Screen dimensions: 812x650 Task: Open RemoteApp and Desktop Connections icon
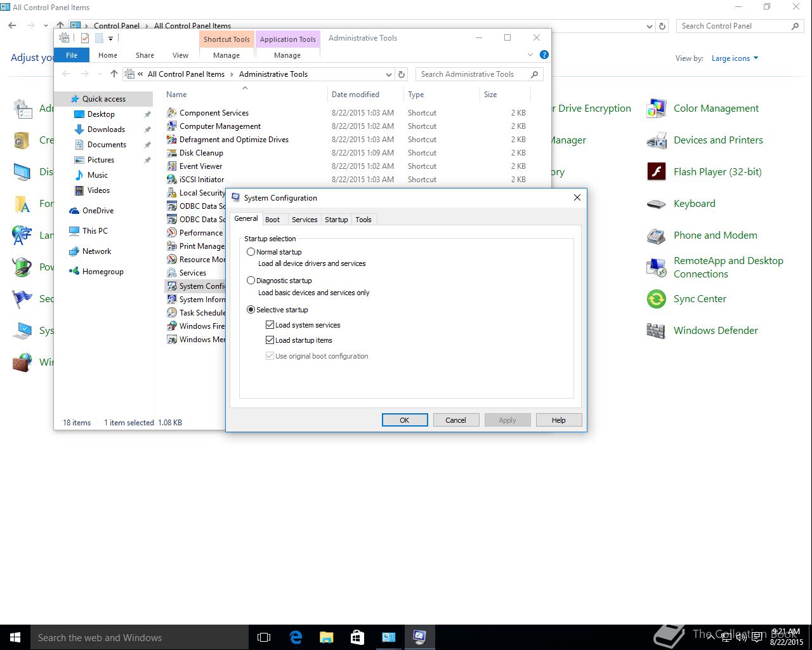tap(656, 267)
